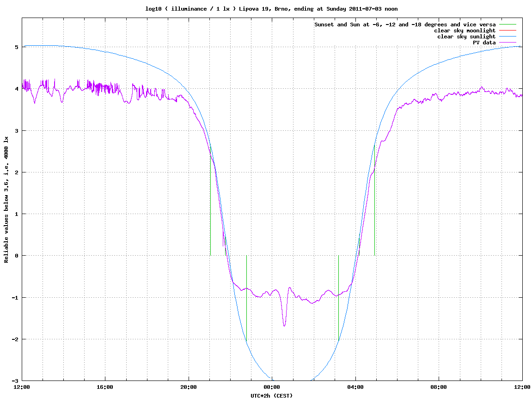532x399 pixels.
Task: Click the rightmost 12:00 x-axis label
Action: click(x=522, y=387)
